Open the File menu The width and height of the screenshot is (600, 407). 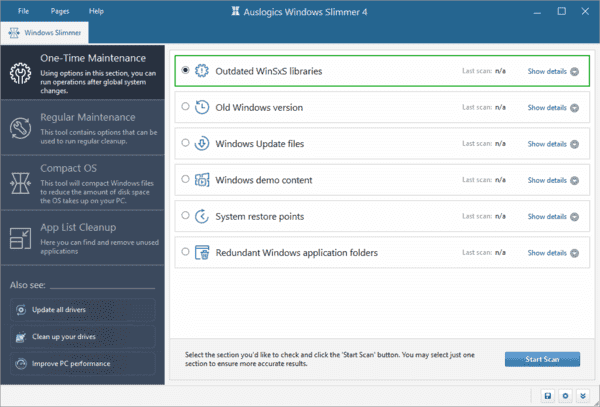(23, 11)
